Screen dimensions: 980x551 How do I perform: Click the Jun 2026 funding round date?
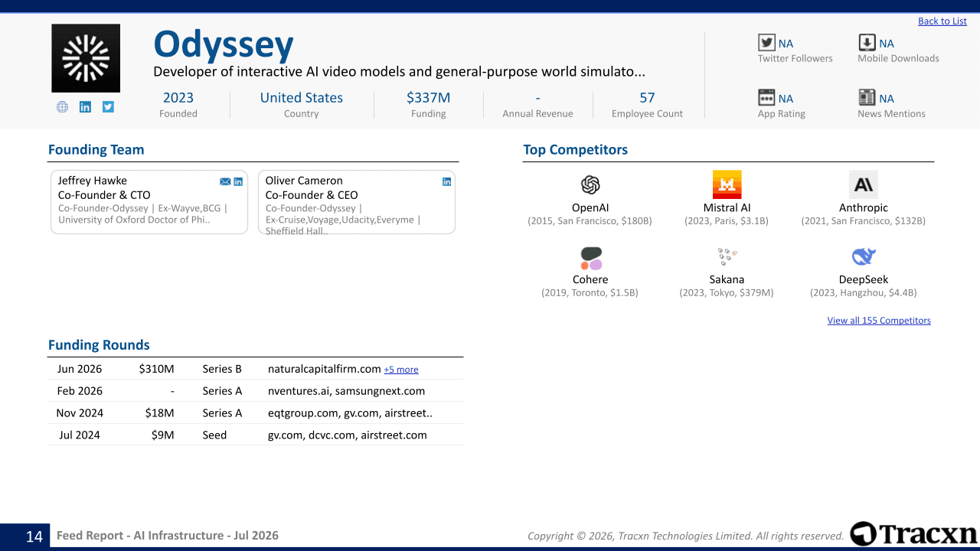click(x=80, y=369)
